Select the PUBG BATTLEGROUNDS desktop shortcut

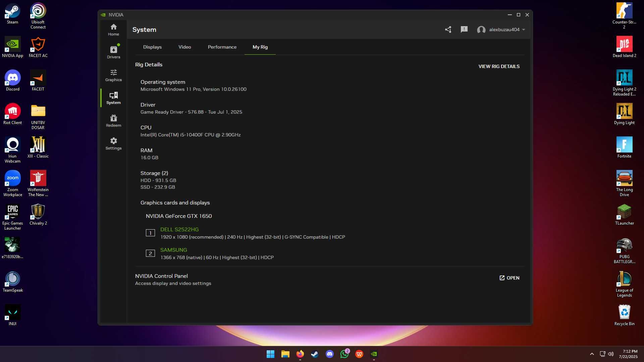tap(624, 251)
